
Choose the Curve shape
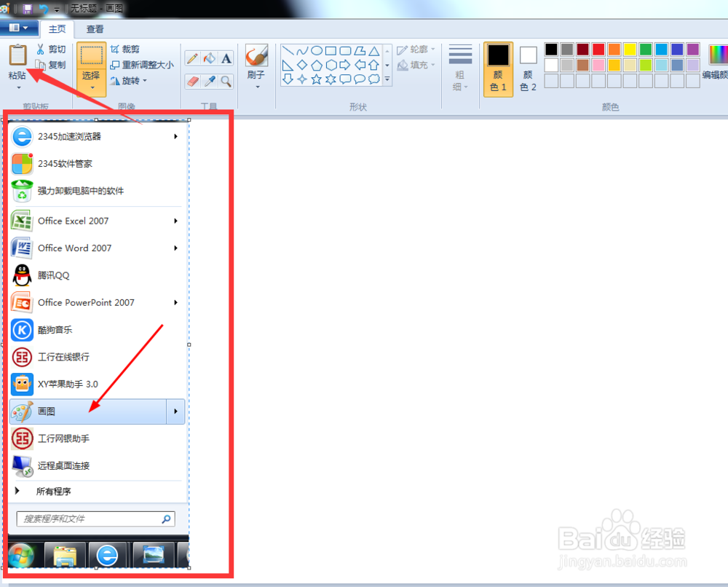pyautogui.click(x=302, y=51)
